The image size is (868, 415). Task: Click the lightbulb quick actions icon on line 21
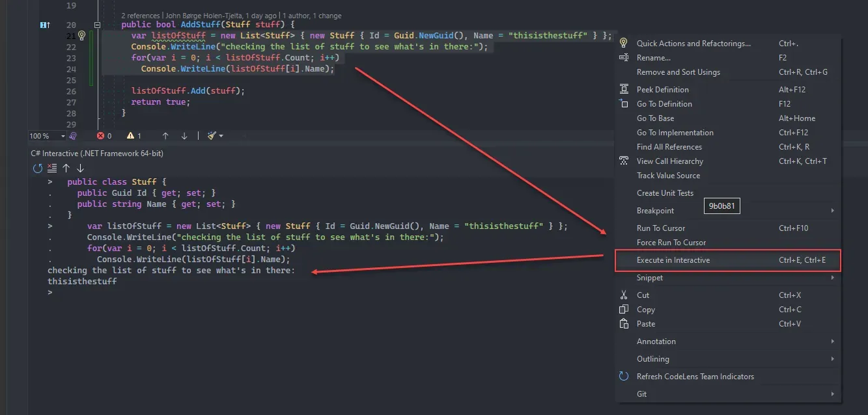81,36
